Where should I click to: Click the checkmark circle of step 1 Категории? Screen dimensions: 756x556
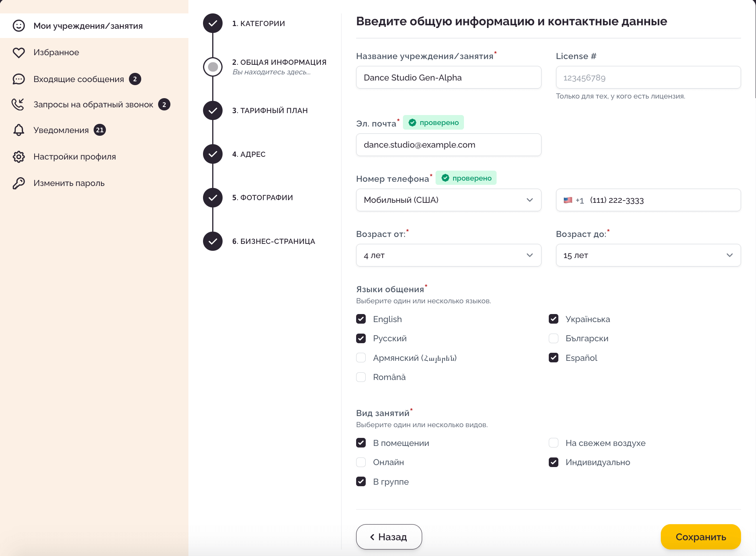pyautogui.click(x=213, y=23)
